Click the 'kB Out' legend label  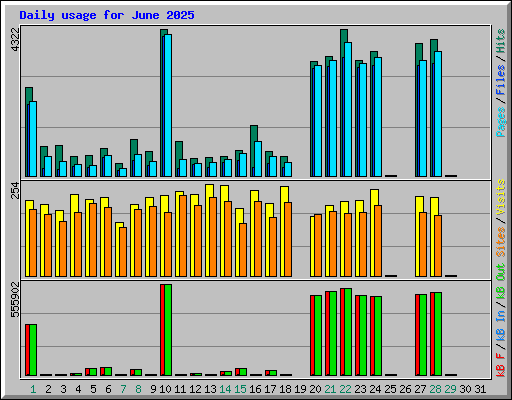500,281
